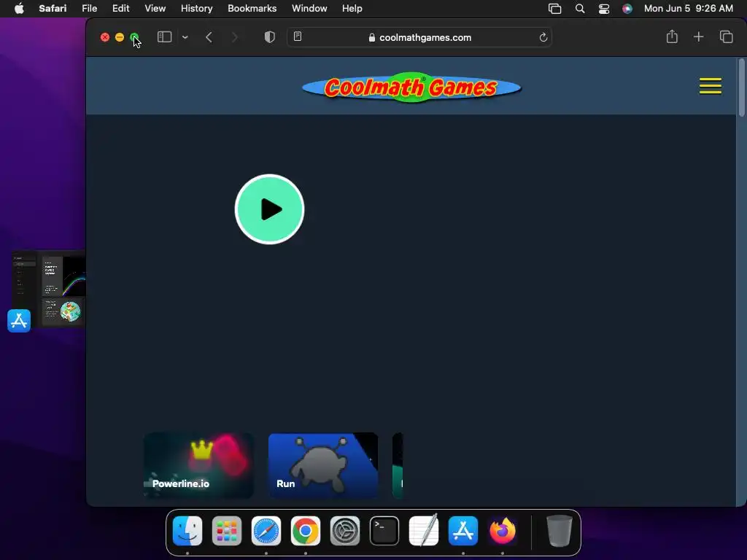Click Safari compass icon in Dock
Image resolution: width=747 pixels, height=560 pixels.
pos(266,531)
